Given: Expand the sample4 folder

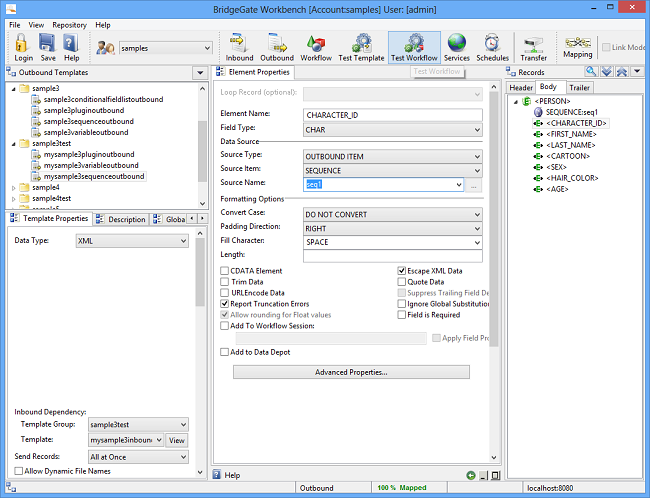Looking at the screenshot, I should point(14,188).
